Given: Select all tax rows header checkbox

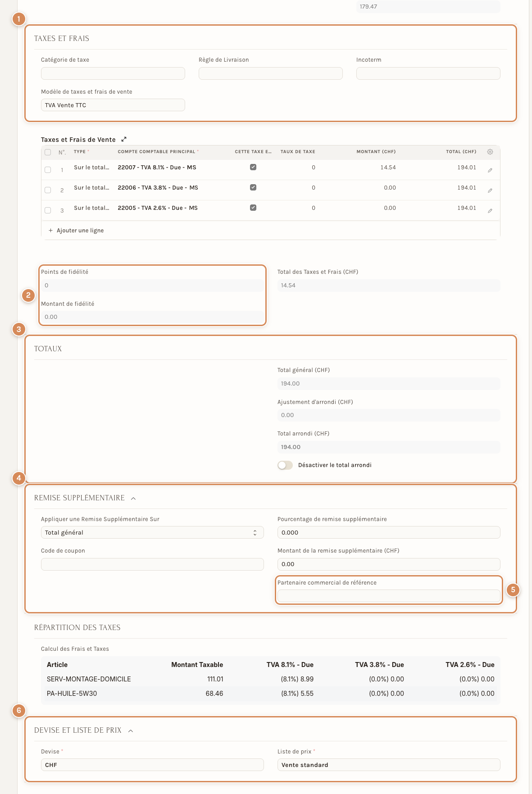Looking at the screenshot, I should (48, 152).
